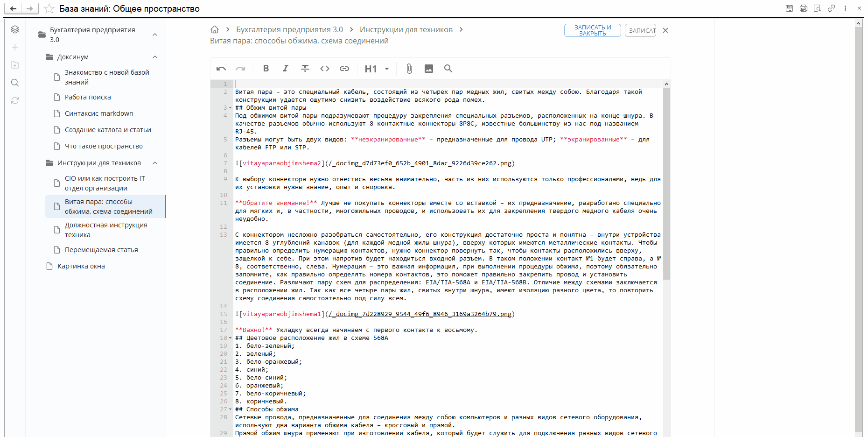Apply italic formatting in the editor toolbar

[285, 69]
